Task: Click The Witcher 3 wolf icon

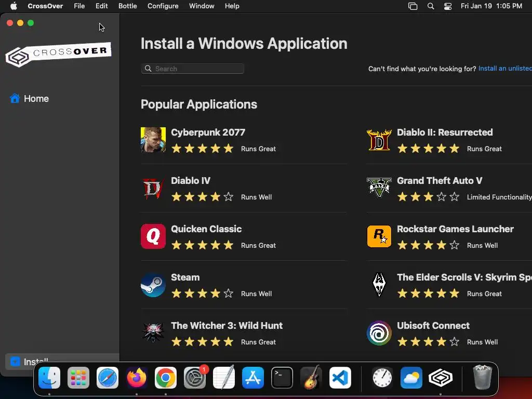Action: [x=153, y=333]
